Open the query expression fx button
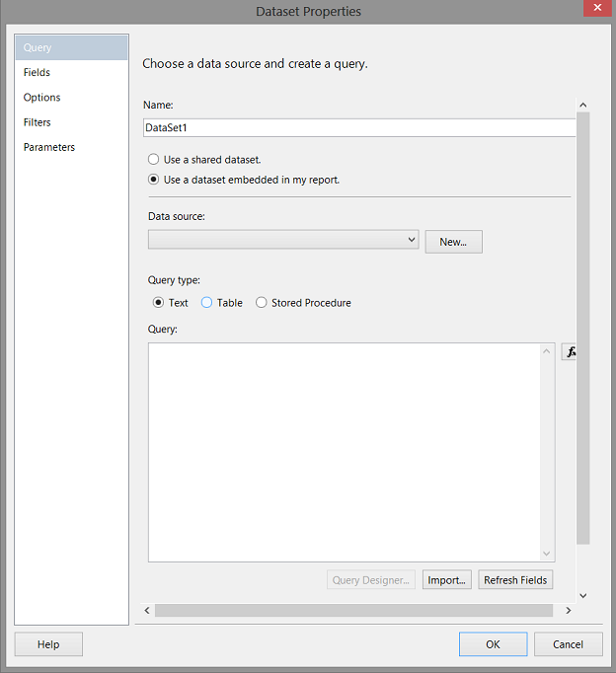 coord(569,351)
